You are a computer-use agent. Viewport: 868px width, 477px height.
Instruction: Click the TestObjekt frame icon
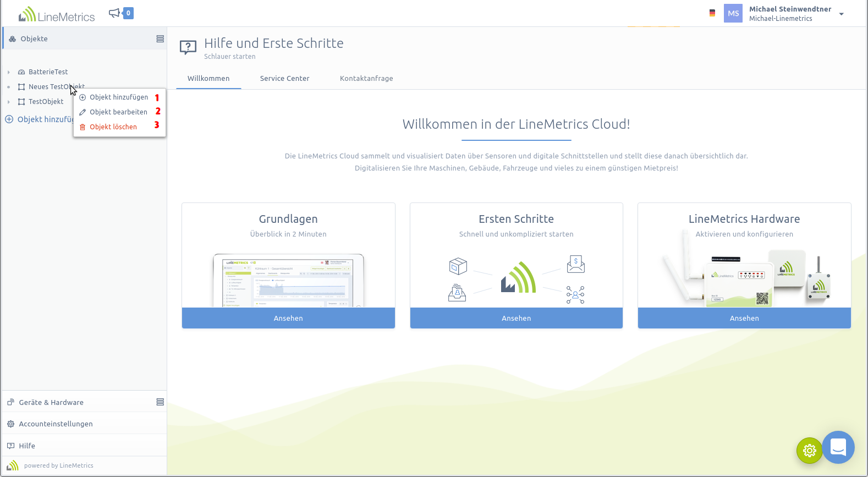click(x=21, y=102)
